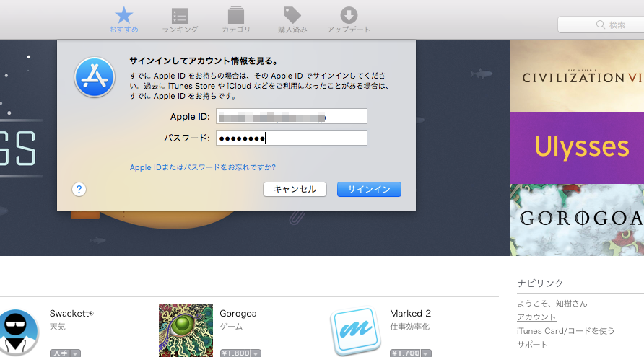Click the ¥1,700 price button for Marked 2
This screenshot has height=357, width=644.
coord(405,353)
